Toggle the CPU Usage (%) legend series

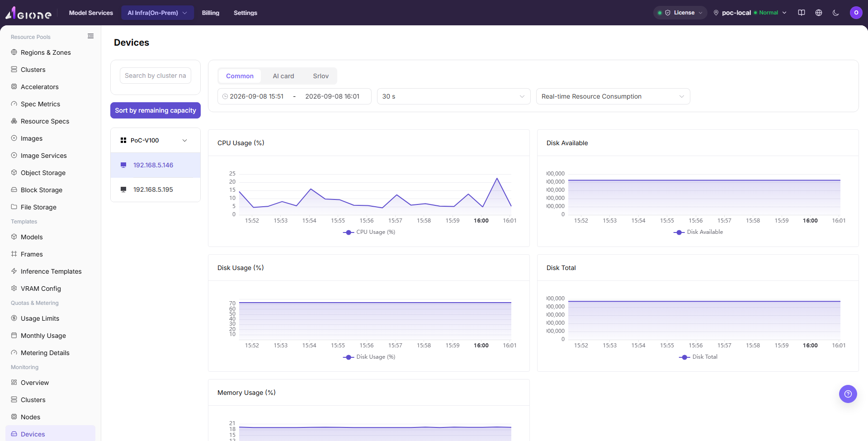pos(369,232)
